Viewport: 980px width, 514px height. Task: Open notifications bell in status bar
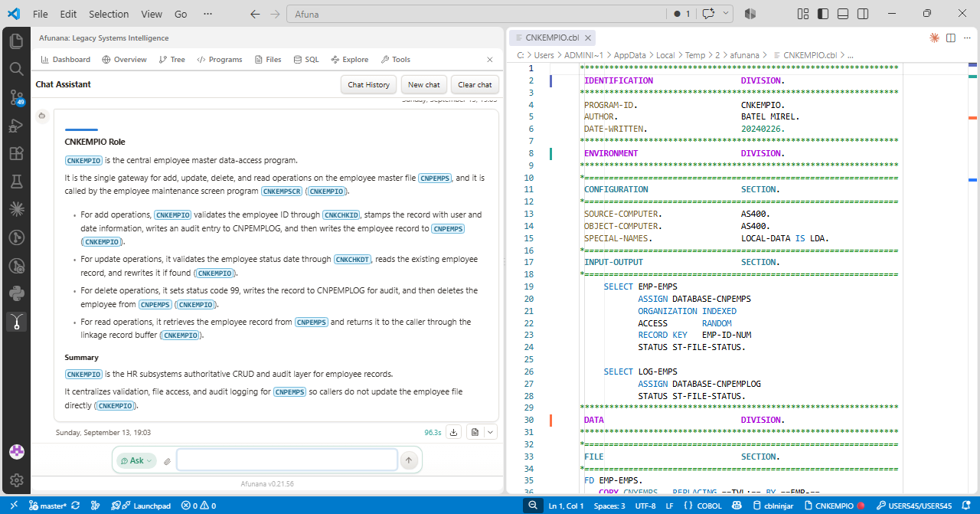968,506
